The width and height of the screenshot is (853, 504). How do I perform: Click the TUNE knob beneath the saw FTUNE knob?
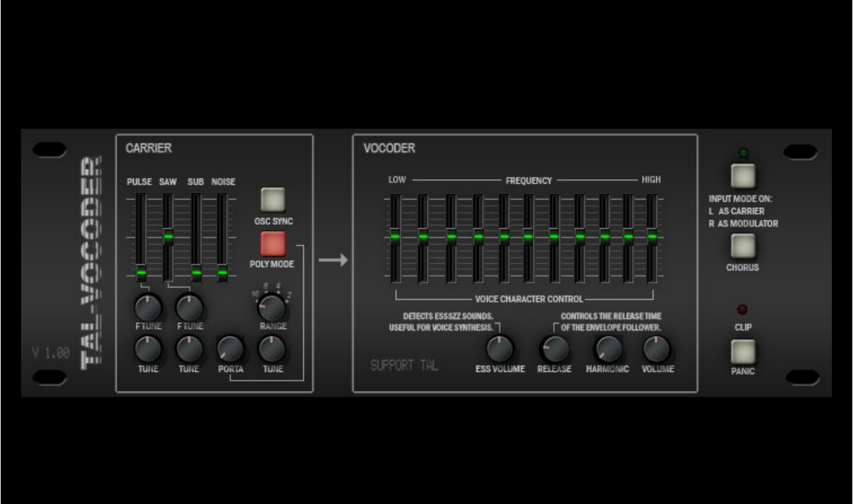(x=189, y=349)
